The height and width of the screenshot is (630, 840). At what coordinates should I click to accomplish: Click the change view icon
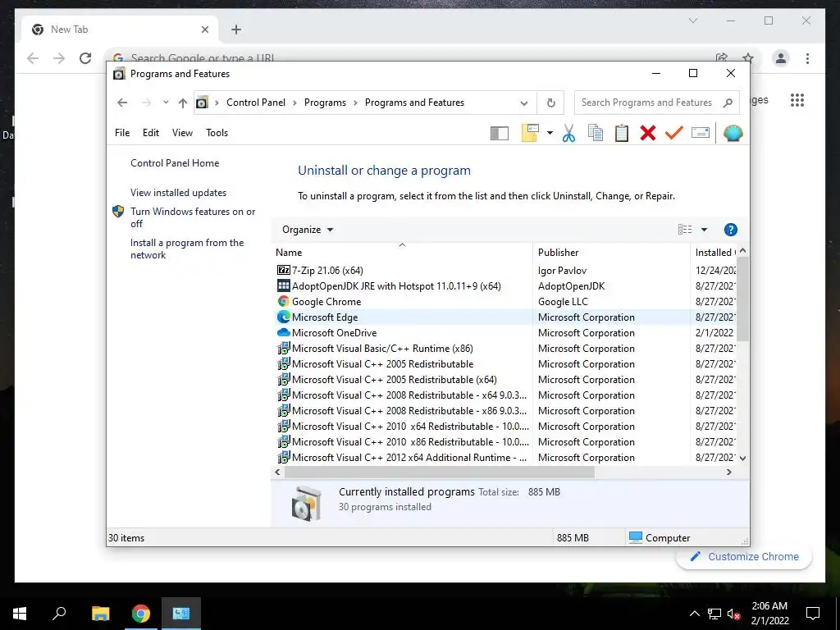pyautogui.click(x=685, y=230)
